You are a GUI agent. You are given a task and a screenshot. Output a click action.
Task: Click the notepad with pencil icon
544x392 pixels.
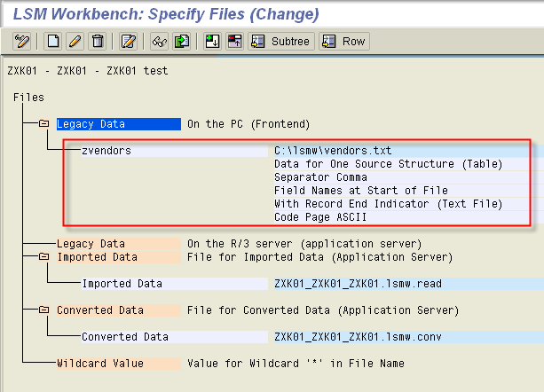tap(129, 41)
